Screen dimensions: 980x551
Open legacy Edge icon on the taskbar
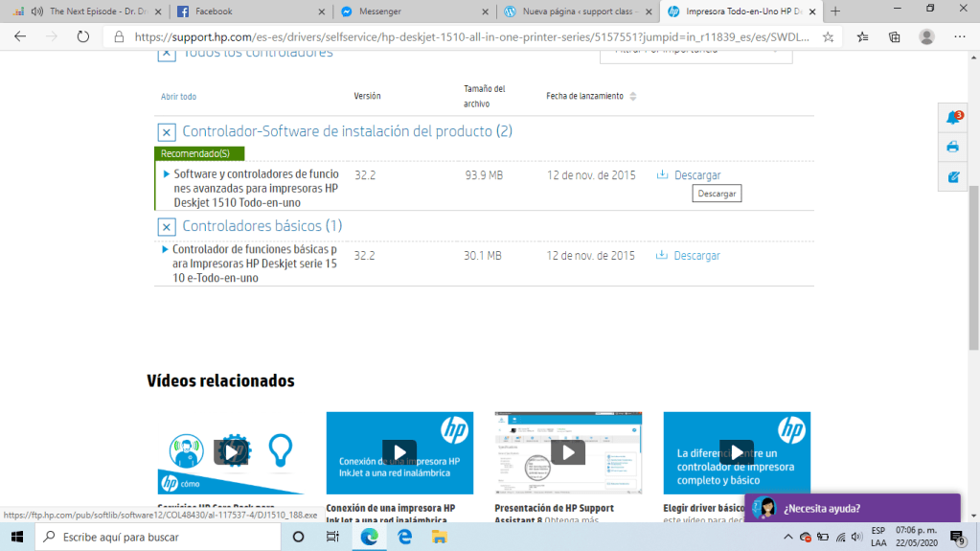[x=404, y=537]
